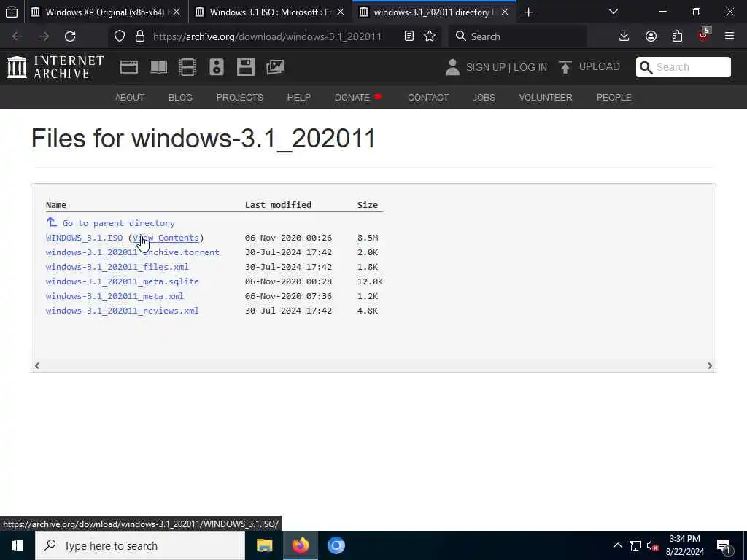Open windows-3.1_202011_reviews.xml link
This screenshot has height=560, width=747.
(x=123, y=311)
